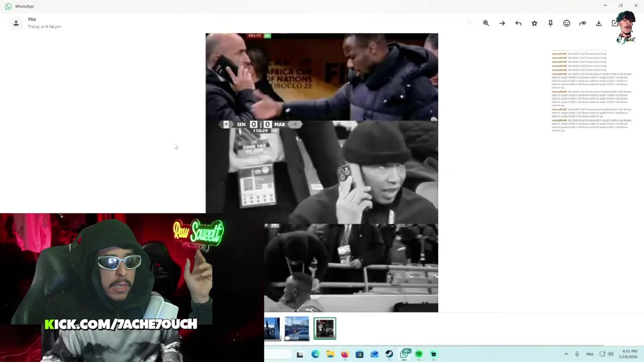Image resolution: width=644 pixels, height=362 pixels.
Task: Show hidden system tray icons chevron
Action: tap(566, 354)
